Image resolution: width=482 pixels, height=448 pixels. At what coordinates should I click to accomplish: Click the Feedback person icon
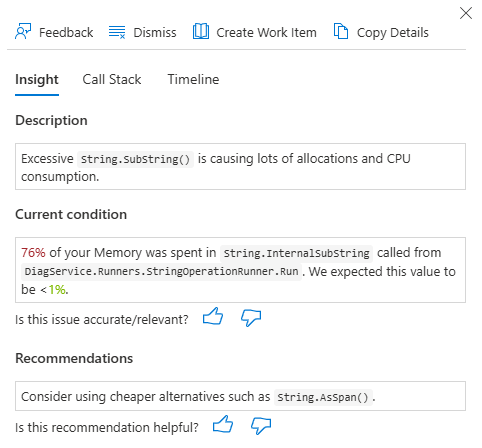coord(23,32)
